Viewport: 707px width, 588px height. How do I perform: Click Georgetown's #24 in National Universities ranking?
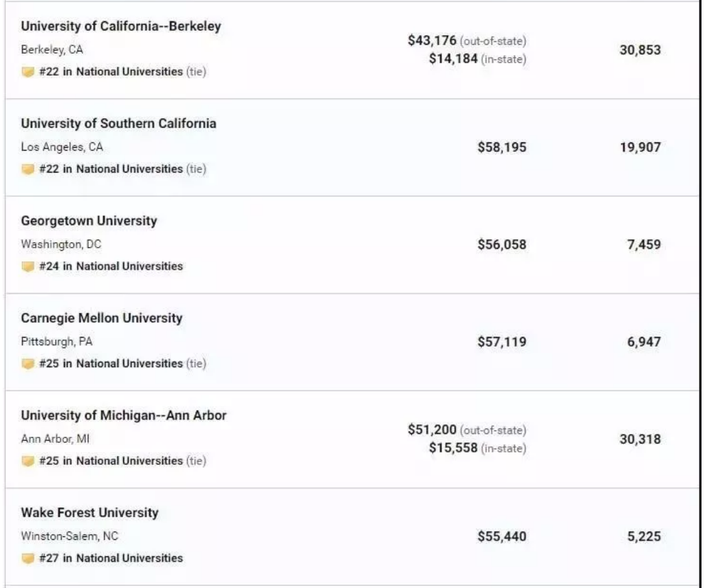(x=111, y=267)
